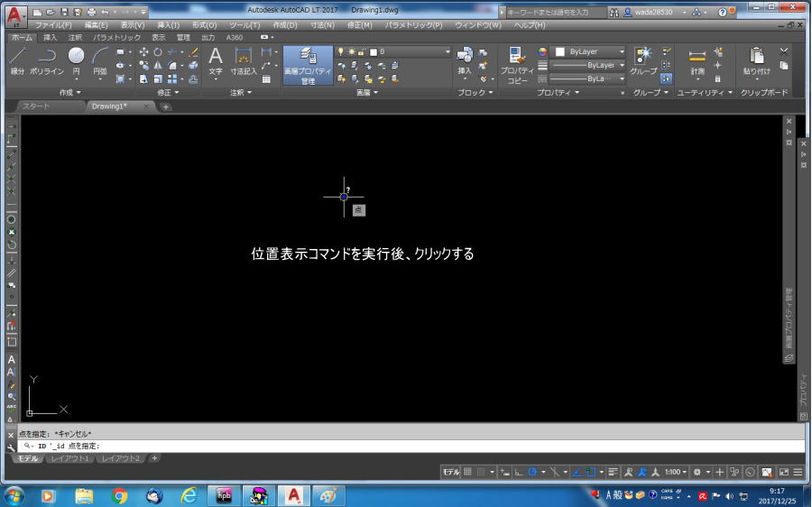Viewport: 812px width, 507px height.
Task: Click the 挿入 block insert button
Action: click(x=464, y=61)
